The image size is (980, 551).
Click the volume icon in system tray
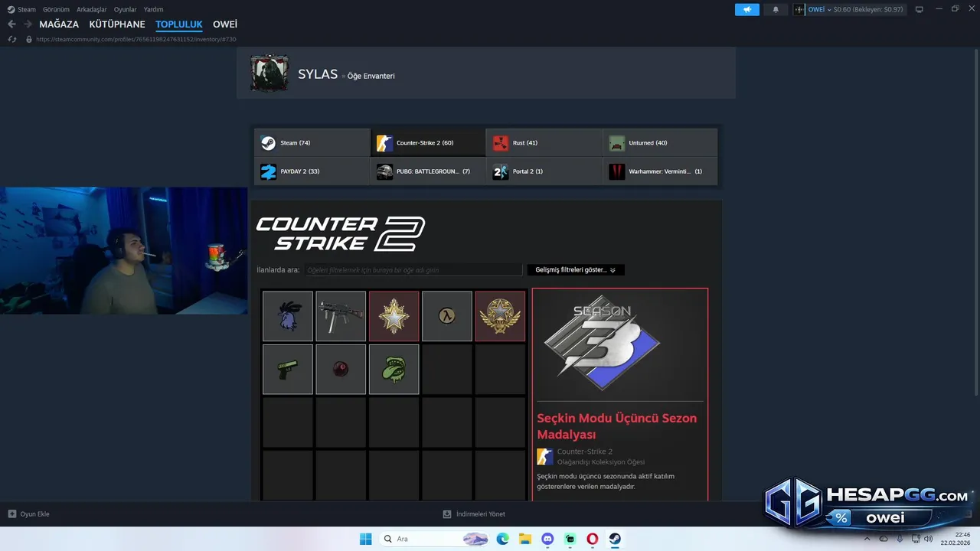pos(928,539)
